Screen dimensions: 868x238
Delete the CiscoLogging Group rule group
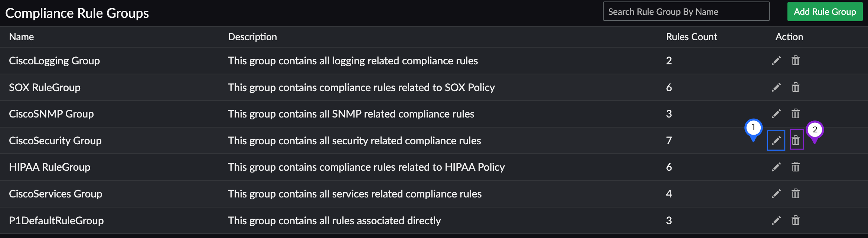(796, 61)
